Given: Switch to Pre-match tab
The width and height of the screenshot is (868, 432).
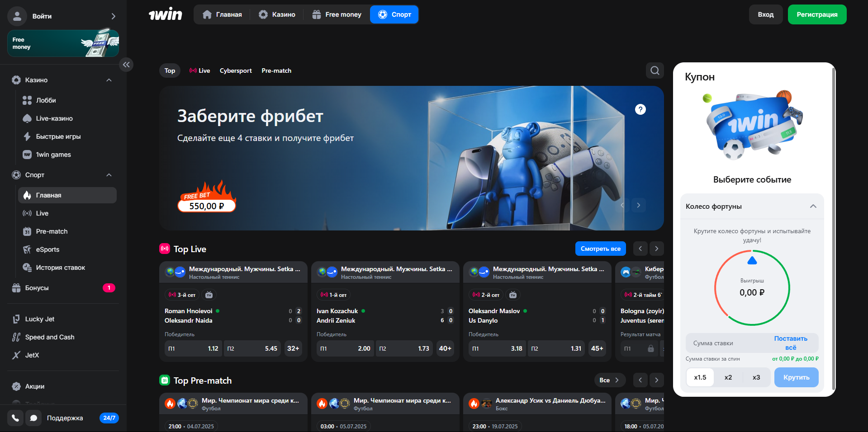Looking at the screenshot, I should 276,70.
